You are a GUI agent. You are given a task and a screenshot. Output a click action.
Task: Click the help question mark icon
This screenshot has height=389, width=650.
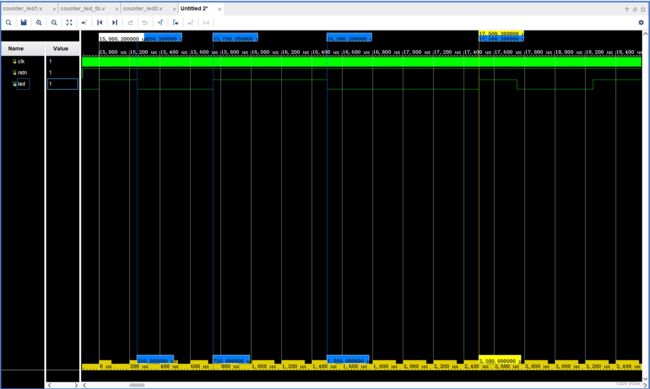coord(626,9)
